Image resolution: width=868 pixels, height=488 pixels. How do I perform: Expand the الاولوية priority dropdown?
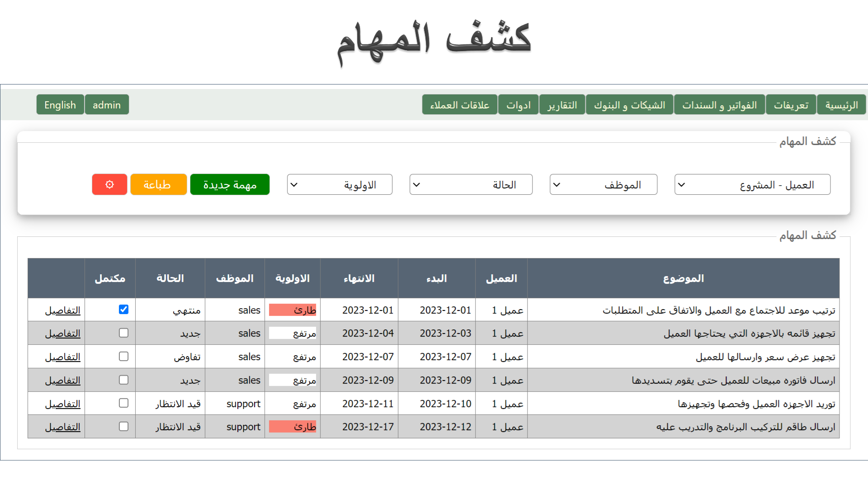pyautogui.click(x=340, y=184)
